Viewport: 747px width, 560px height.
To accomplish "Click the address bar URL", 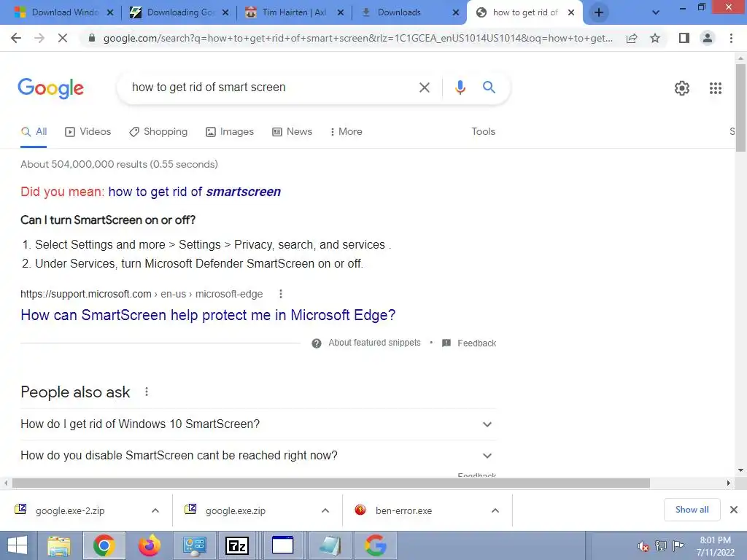I will 357,38.
